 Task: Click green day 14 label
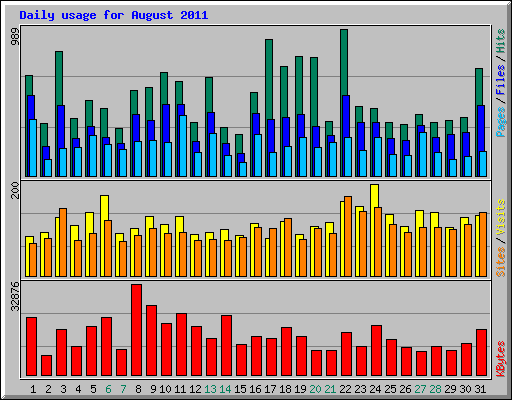point(225,389)
